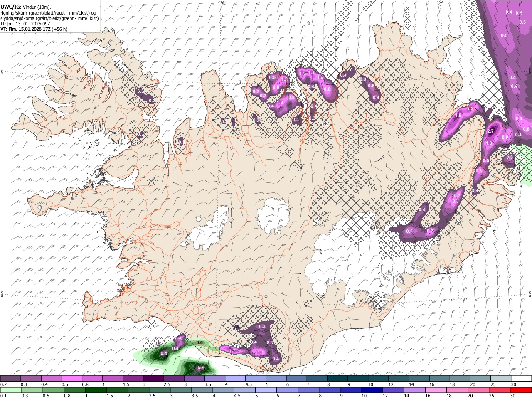Pick the upper legend row 6 swatch
The height and width of the screenshot is (399, 532).
tap(297, 378)
